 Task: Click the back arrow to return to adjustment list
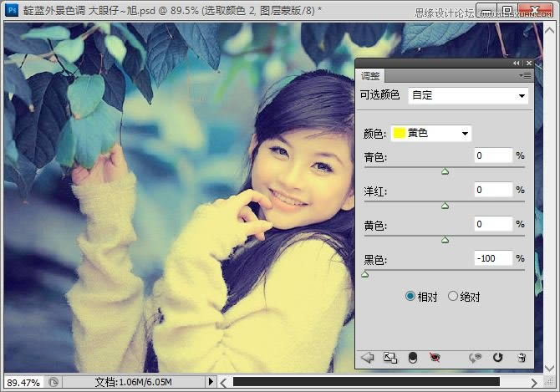(367, 357)
